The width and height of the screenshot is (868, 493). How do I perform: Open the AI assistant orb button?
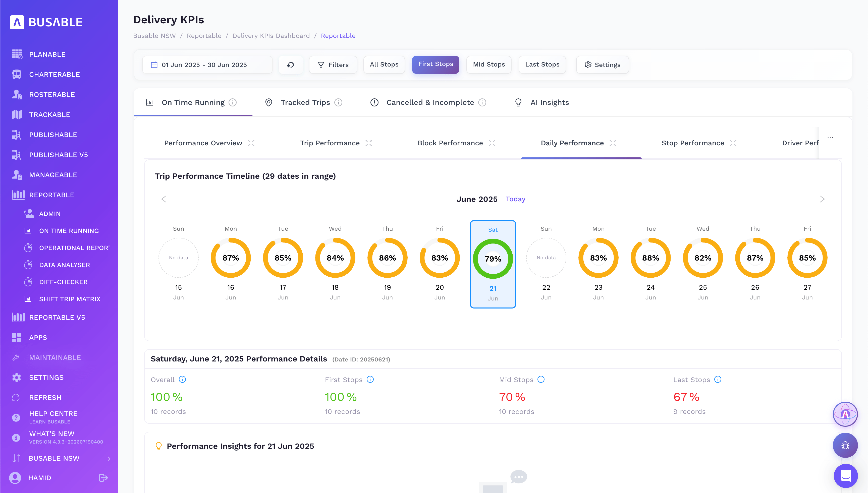coord(845,414)
